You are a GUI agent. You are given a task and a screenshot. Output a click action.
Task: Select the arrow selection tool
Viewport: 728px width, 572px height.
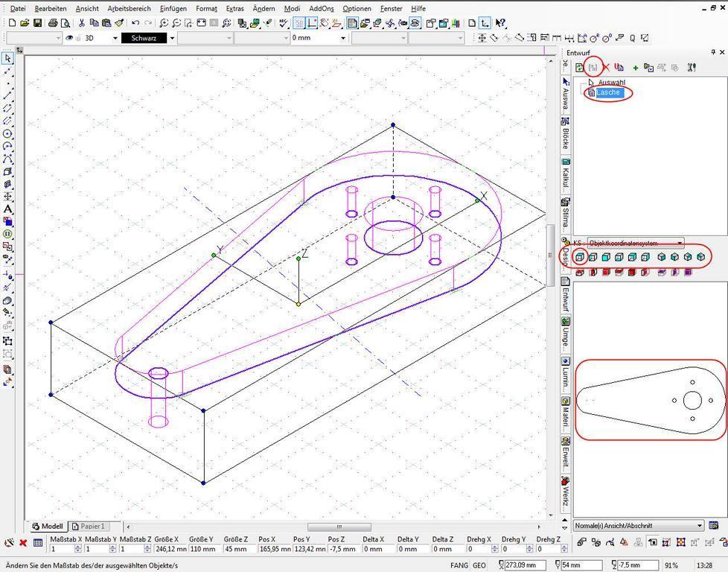7,59
